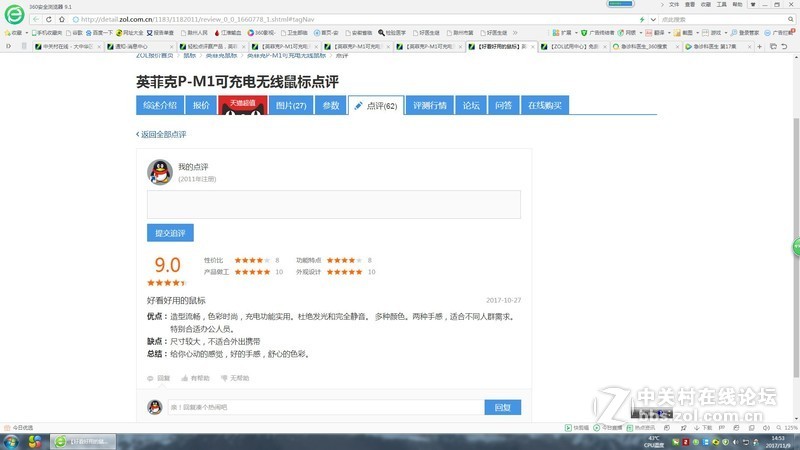Click the 今日优选 status bar item
Image resolution: width=800 pixels, height=450 pixels.
tap(19, 428)
